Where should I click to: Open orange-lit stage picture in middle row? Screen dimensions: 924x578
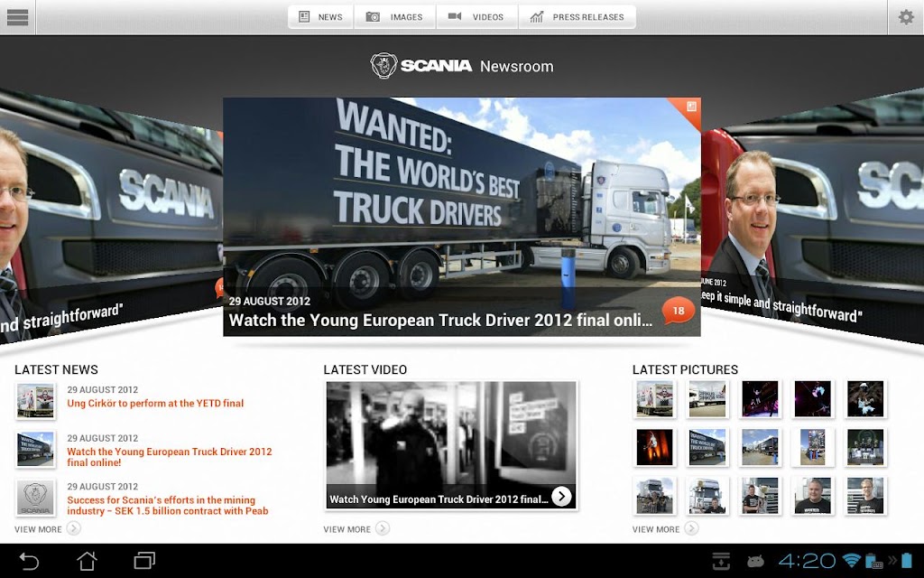655,447
